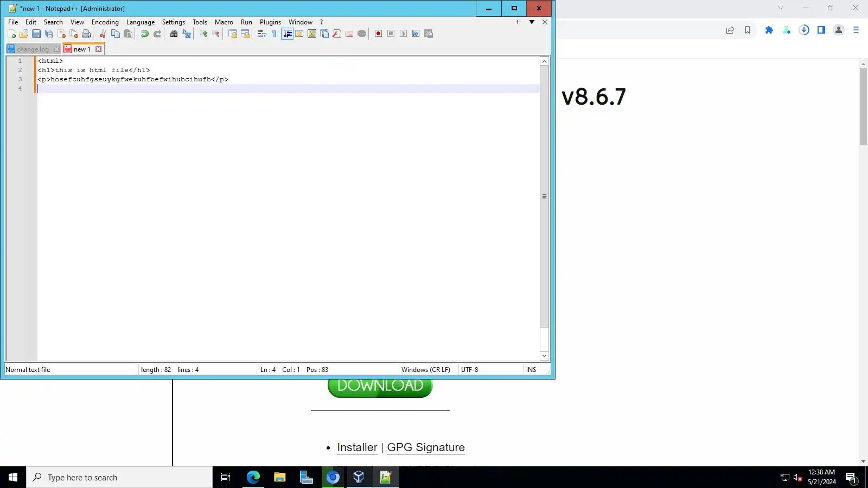Click the Open file toolbar icon
868x488 pixels.
pyautogui.click(x=24, y=34)
